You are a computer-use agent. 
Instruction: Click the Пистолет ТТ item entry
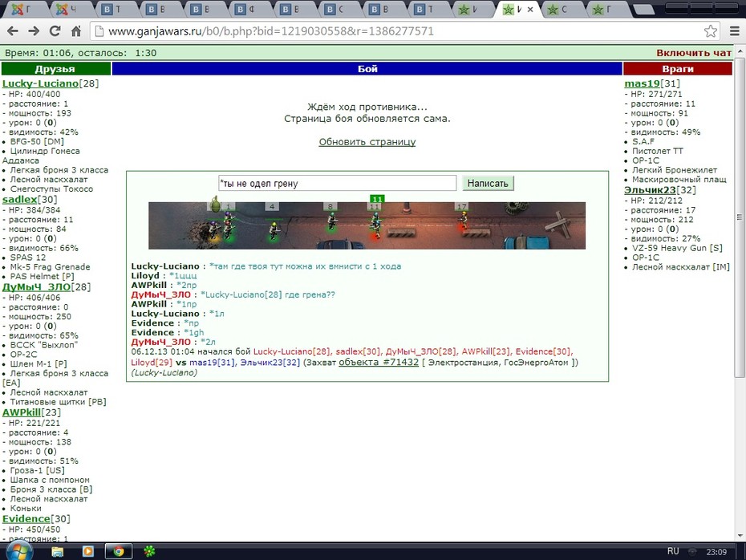pos(658,151)
